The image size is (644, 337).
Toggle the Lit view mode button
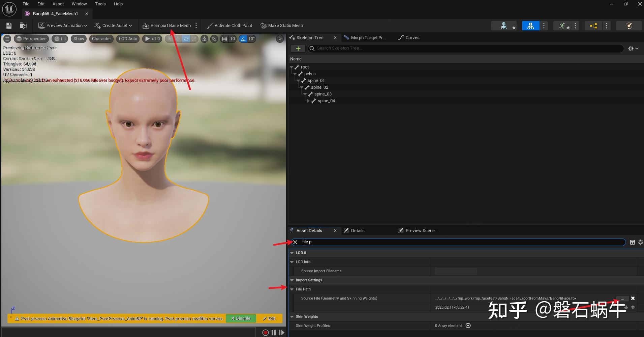(x=60, y=39)
